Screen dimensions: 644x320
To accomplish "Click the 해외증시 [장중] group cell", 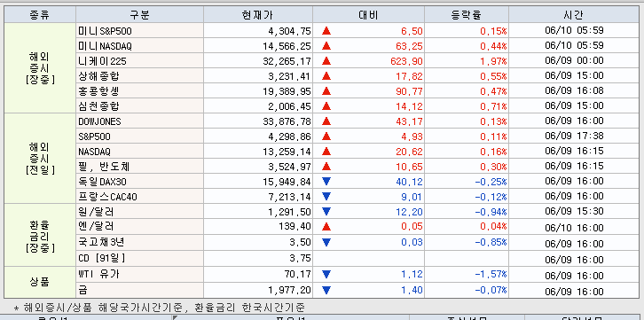I will coord(40,67).
